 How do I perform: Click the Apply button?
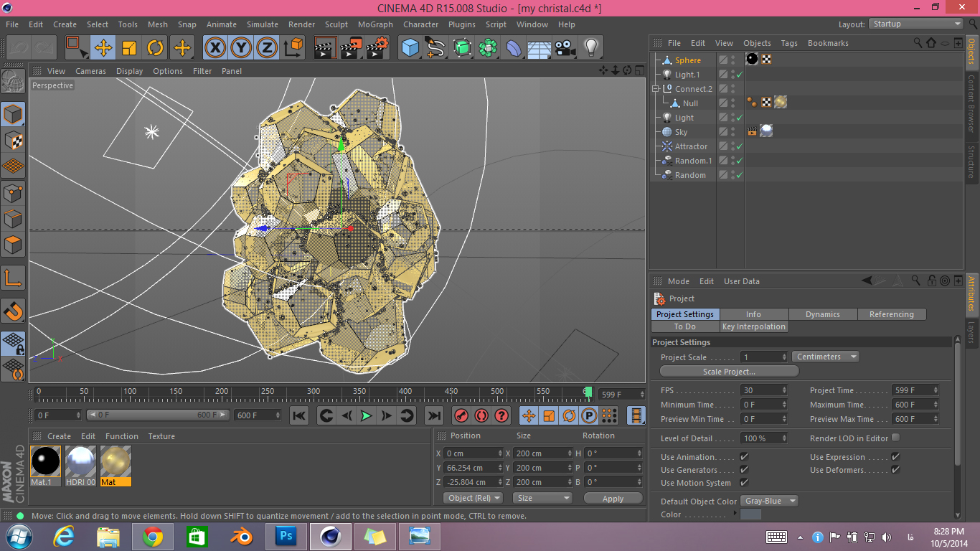(x=613, y=499)
